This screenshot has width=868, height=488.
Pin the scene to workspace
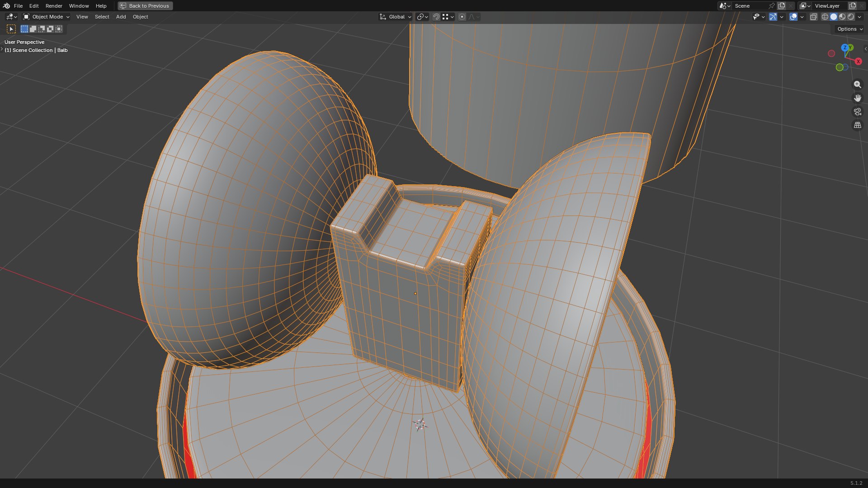click(772, 6)
